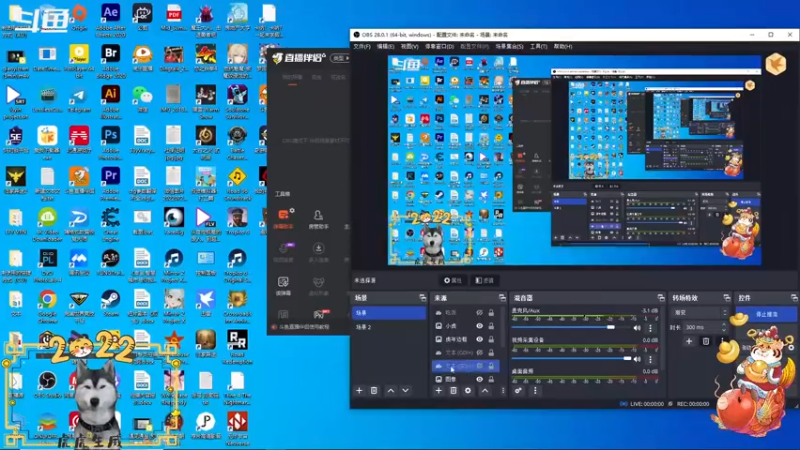Image resolution: width=800 pixels, height=450 pixels.
Task: Adjust 视频采集设备 volume slider
Action: 570,359
